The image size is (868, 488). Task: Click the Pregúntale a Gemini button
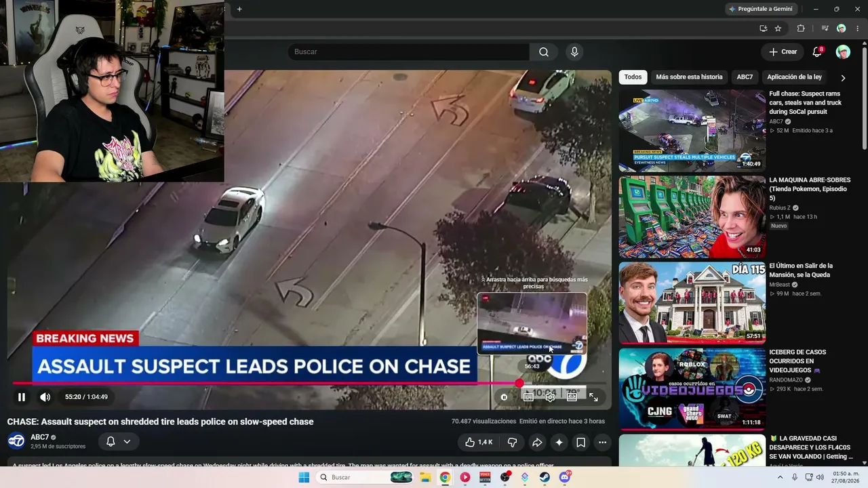point(760,9)
